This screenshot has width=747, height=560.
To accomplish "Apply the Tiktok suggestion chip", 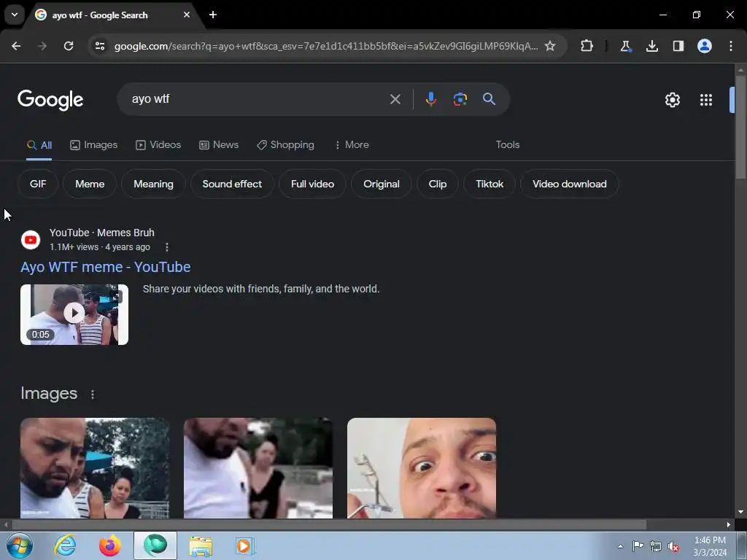I will (x=489, y=184).
